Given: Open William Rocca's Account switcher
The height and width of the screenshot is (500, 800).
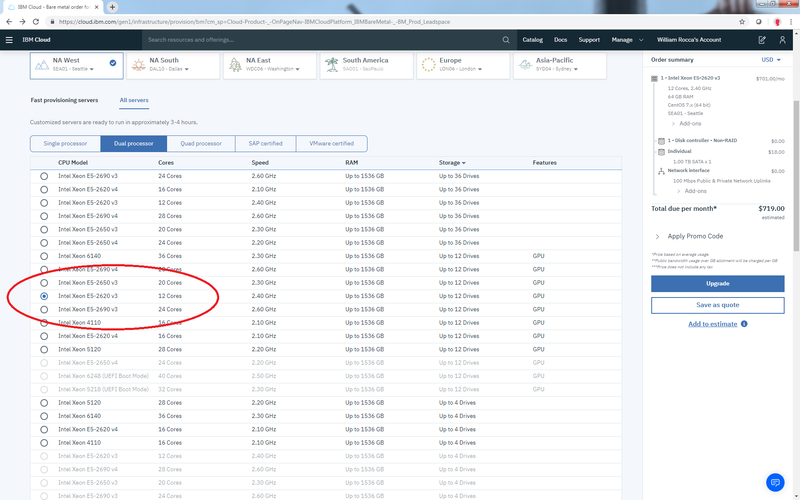Looking at the screenshot, I should (x=689, y=40).
